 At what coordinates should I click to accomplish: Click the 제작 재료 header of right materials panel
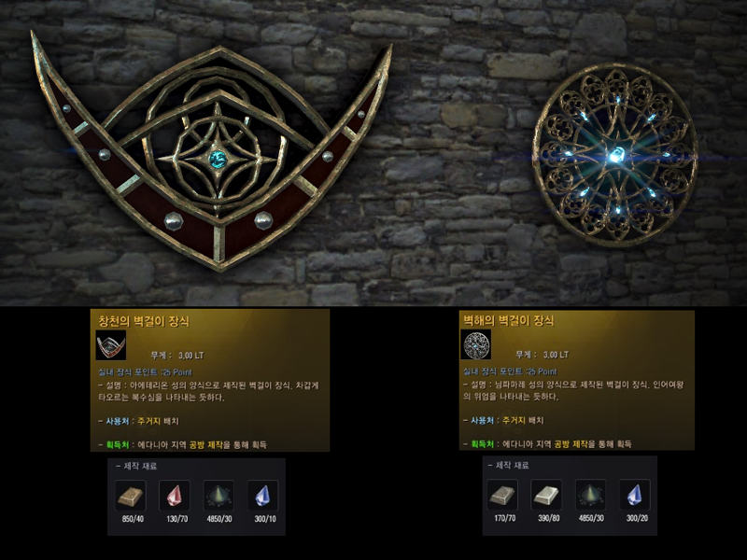[509, 465]
